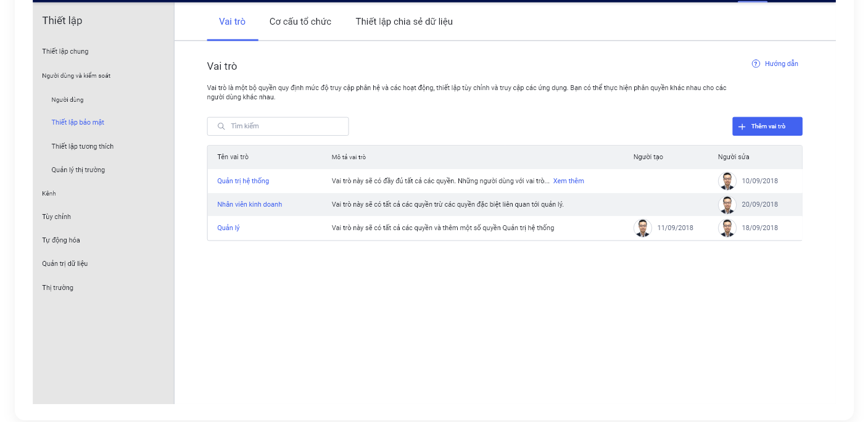The width and height of the screenshot is (868, 422).
Task: Click editor avatar in Quản trị hệ thống row
Action: click(x=727, y=181)
